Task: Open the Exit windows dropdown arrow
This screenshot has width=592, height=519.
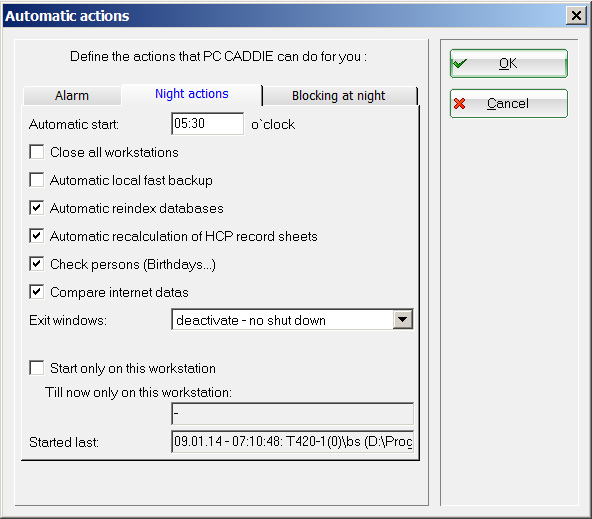Action: click(x=402, y=320)
